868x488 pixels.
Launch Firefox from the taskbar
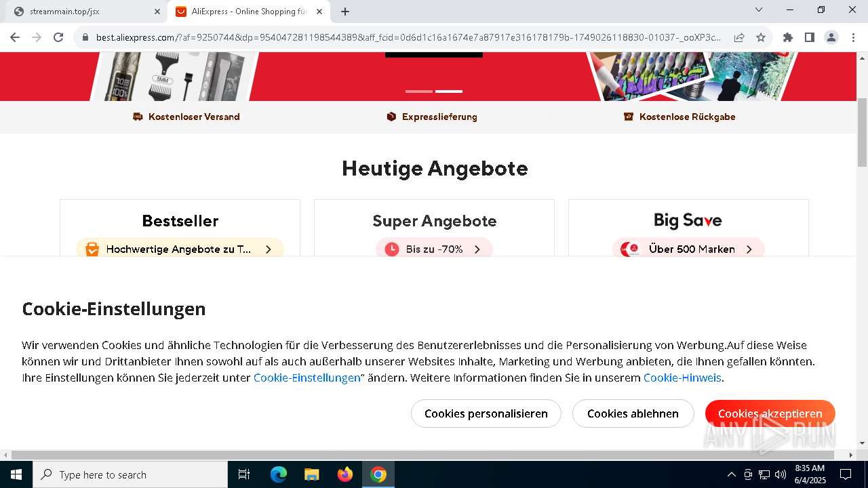coord(345,474)
